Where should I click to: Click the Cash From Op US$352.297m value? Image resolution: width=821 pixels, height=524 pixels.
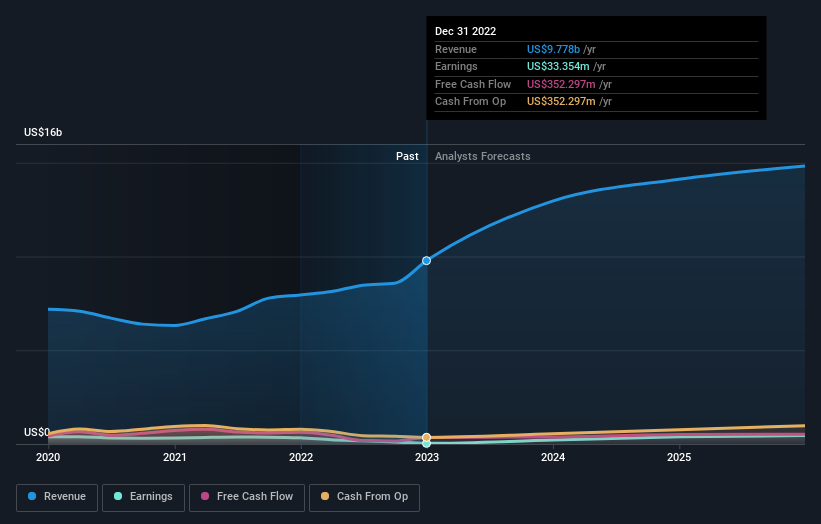(561, 102)
